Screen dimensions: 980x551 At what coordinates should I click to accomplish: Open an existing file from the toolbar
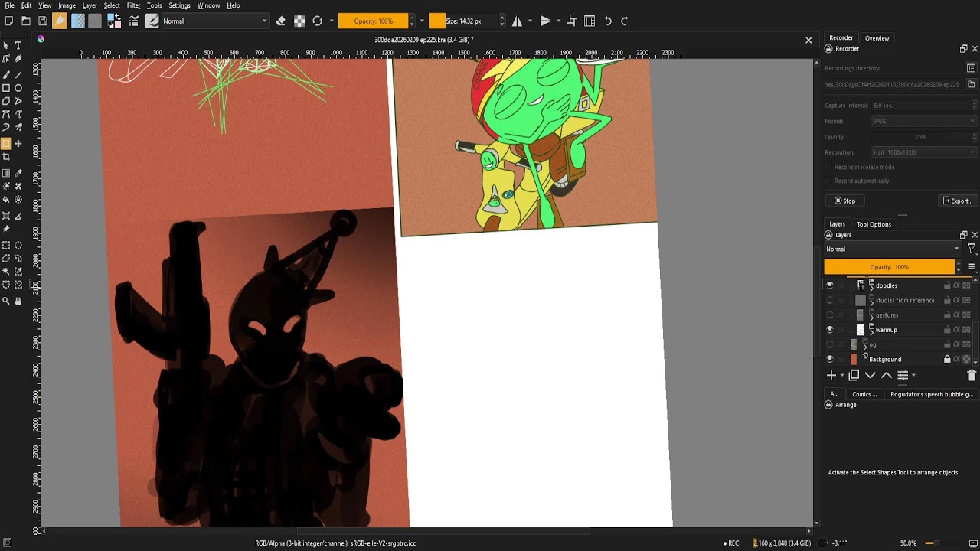click(26, 21)
